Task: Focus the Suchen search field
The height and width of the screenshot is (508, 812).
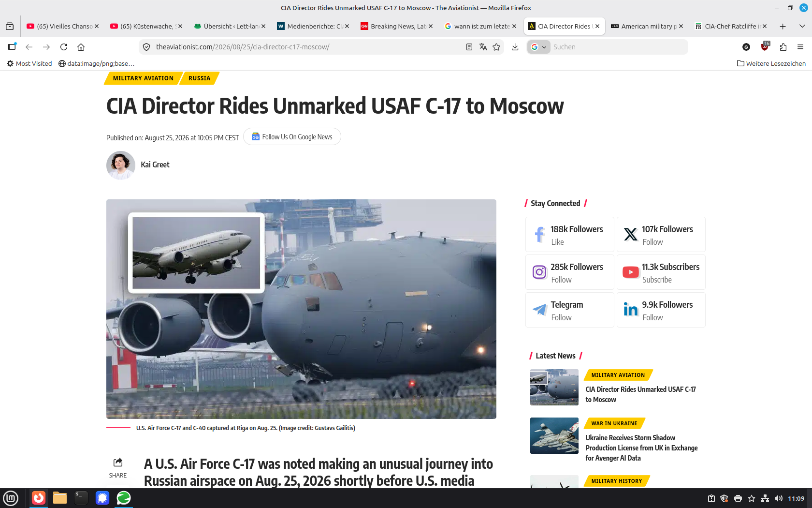Action: [x=619, y=47]
